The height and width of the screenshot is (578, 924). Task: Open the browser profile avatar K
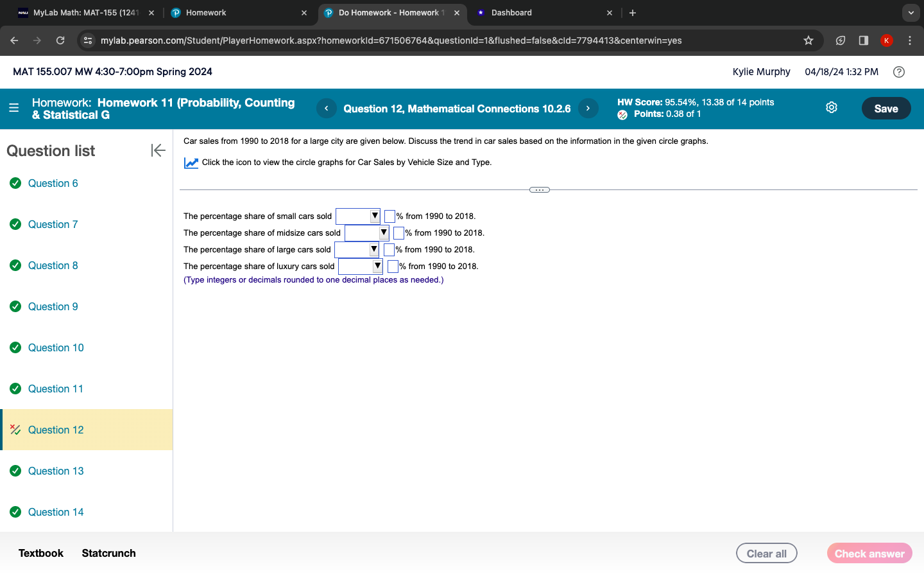[886, 40]
